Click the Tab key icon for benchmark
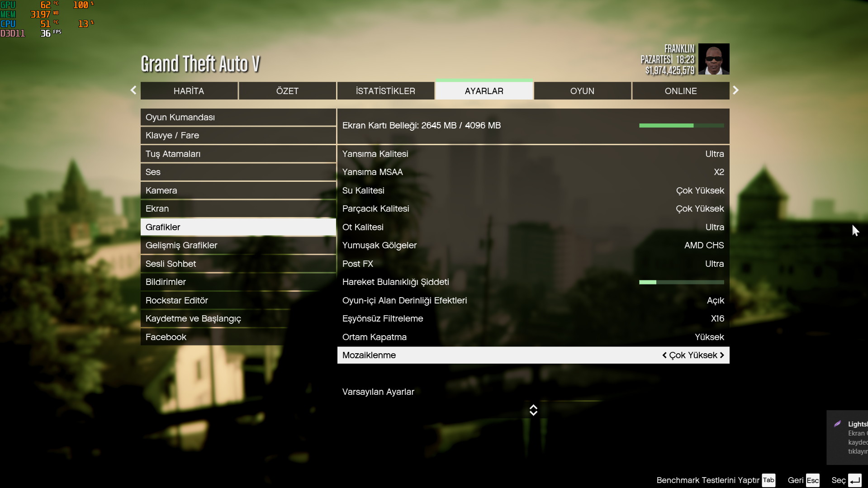This screenshot has width=868, height=488. point(768,480)
